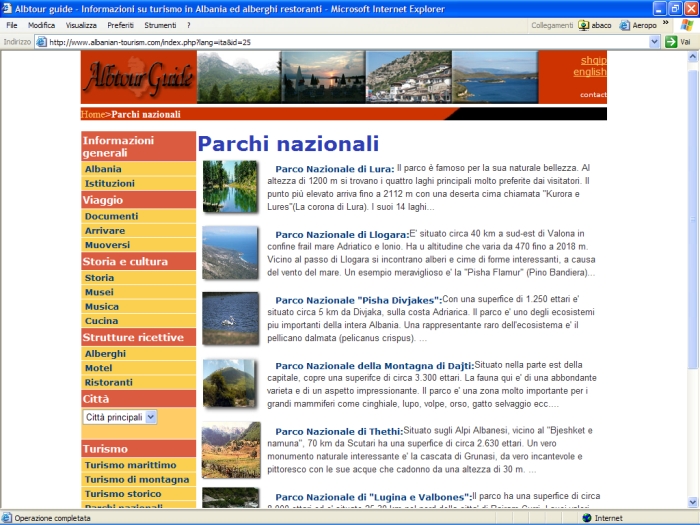
Task: Open the contact link
Action: point(593,94)
